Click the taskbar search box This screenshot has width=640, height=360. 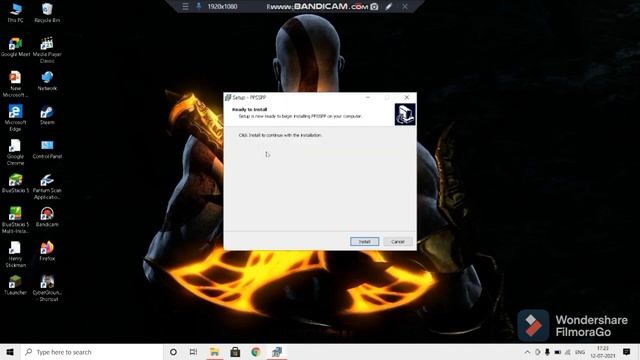92,352
